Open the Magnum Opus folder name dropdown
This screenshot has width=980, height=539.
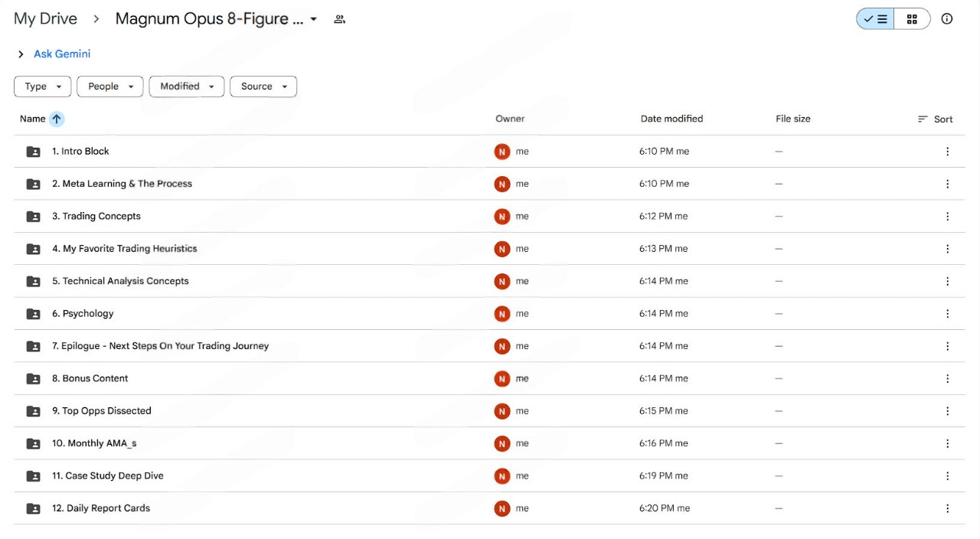313,20
